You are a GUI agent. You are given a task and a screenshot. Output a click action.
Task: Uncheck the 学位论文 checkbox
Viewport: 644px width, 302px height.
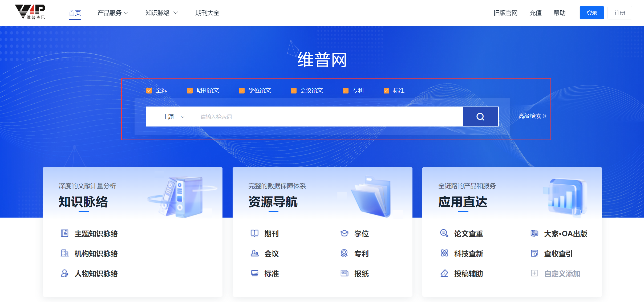click(x=242, y=91)
